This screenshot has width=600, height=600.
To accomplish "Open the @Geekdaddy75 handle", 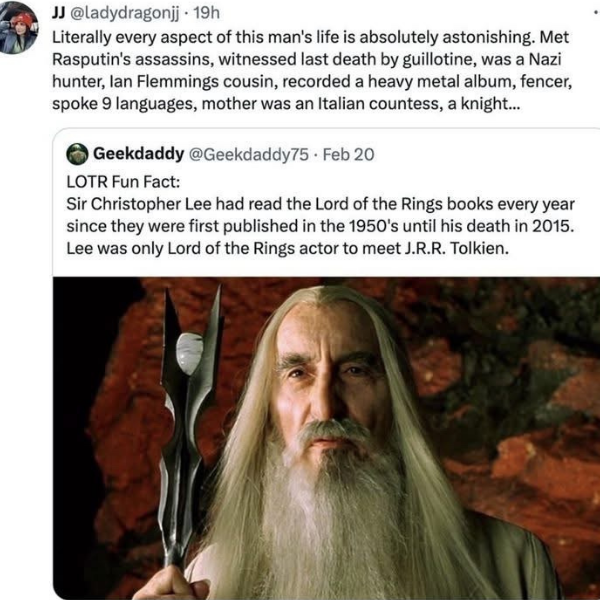I will pos(249,154).
